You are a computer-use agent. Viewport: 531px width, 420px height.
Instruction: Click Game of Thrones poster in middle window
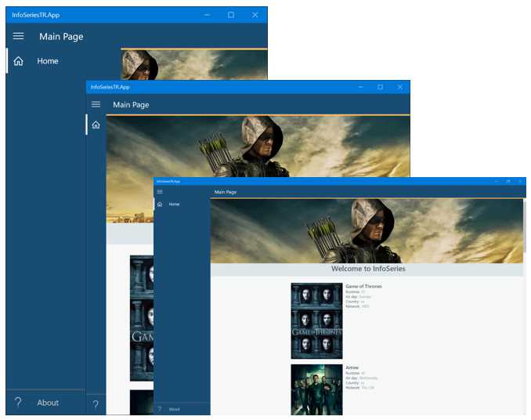(142, 318)
